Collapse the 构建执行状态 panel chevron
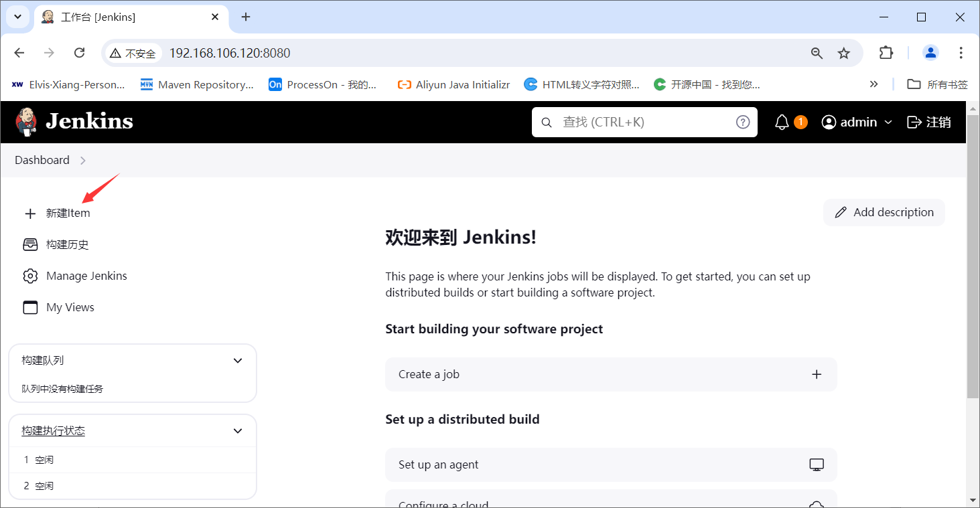980x508 pixels. (x=238, y=430)
